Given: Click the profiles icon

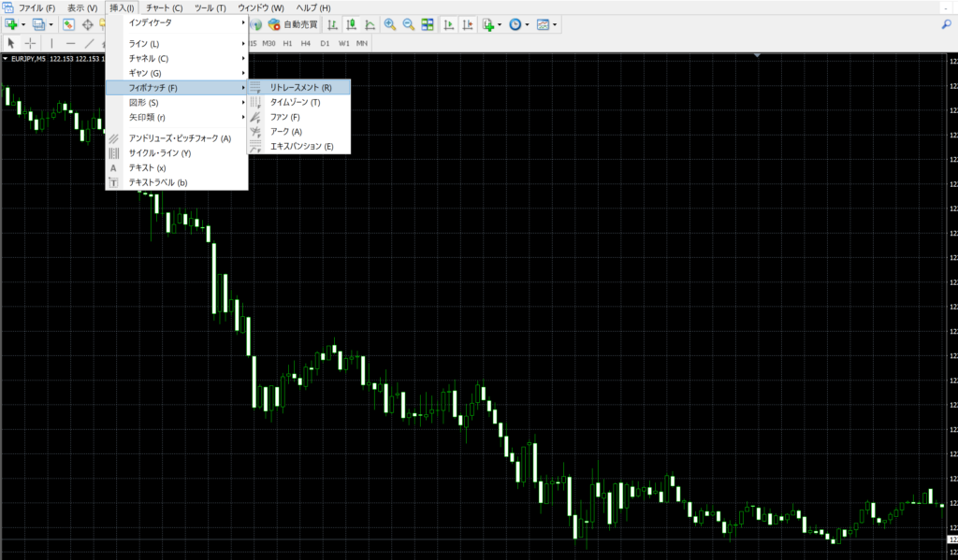Looking at the screenshot, I should coord(38,24).
